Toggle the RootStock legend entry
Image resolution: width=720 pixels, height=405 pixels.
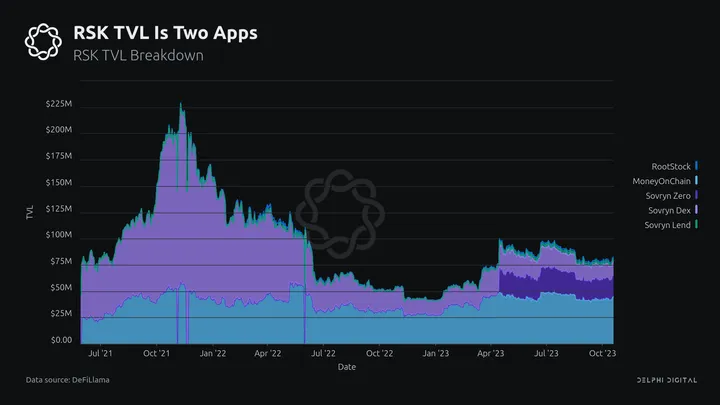click(671, 165)
